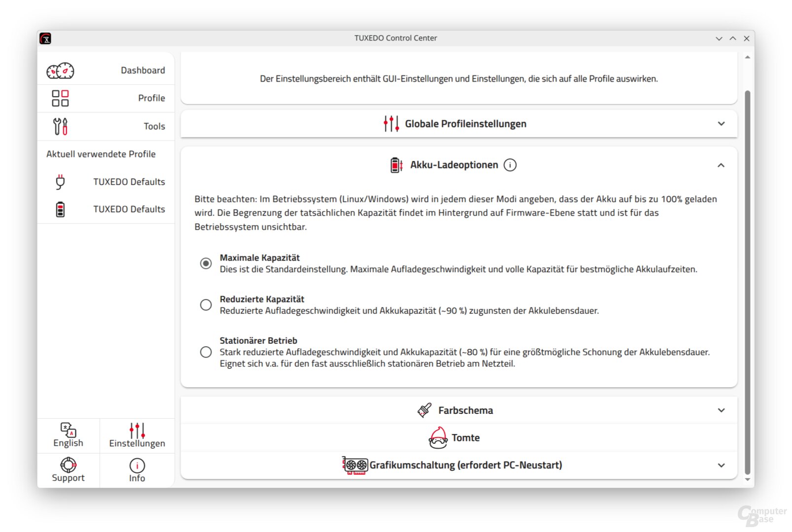Expand Grafikumschaltung section chevron
This screenshot has width=792, height=532.
coord(721,465)
